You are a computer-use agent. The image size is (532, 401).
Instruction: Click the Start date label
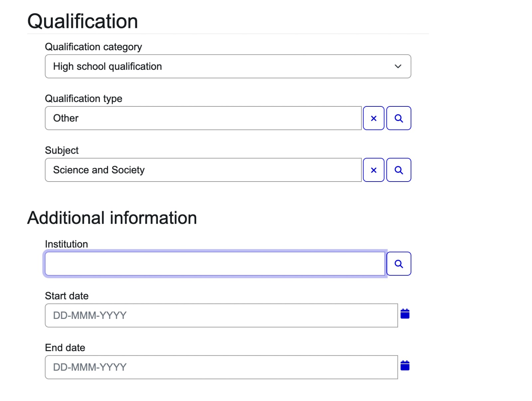click(x=66, y=296)
